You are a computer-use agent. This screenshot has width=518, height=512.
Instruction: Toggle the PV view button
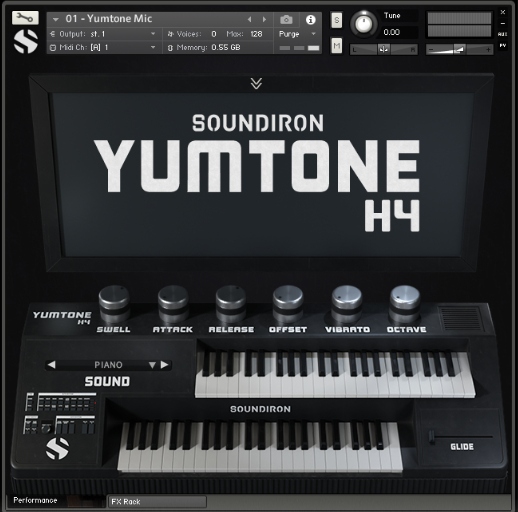click(503, 45)
